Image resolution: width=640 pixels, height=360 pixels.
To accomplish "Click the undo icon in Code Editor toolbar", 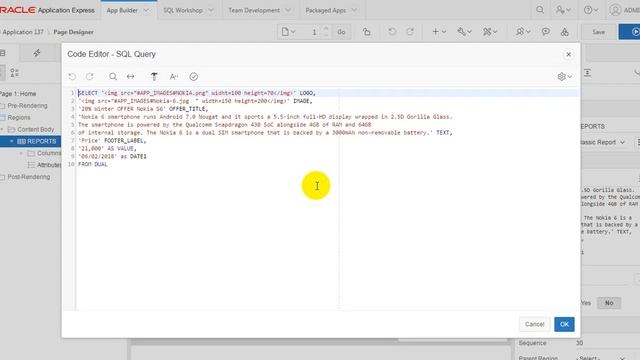I will 72,76.
